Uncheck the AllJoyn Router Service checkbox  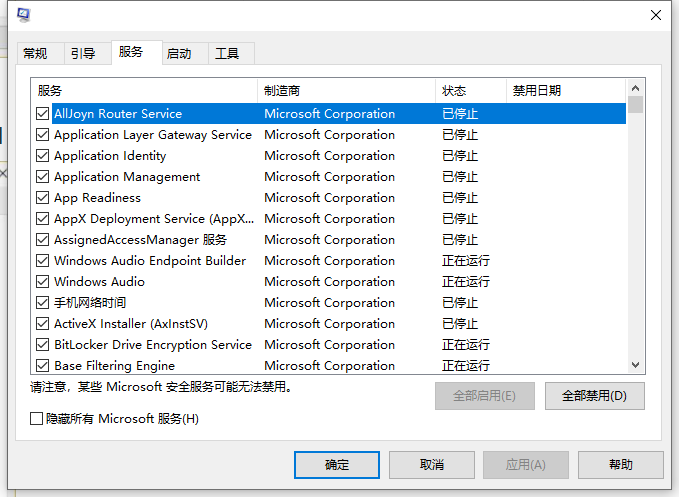pyautogui.click(x=42, y=114)
